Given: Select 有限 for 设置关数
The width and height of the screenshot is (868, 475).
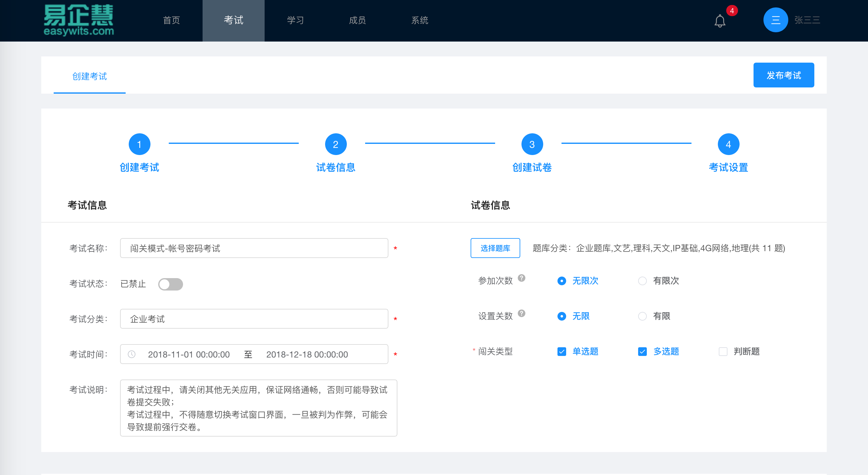Looking at the screenshot, I should 642,316.
